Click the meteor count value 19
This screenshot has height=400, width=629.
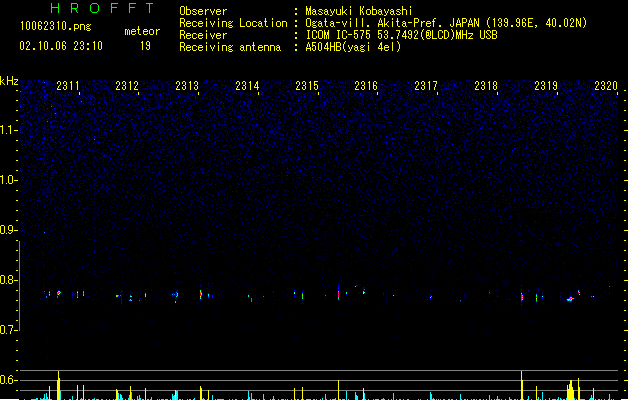145,46
